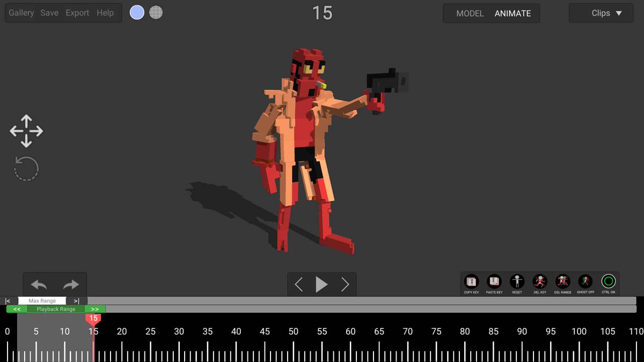Open the Gallery menu
Viewport: 644px width, 362px height.
pos(21,13)
